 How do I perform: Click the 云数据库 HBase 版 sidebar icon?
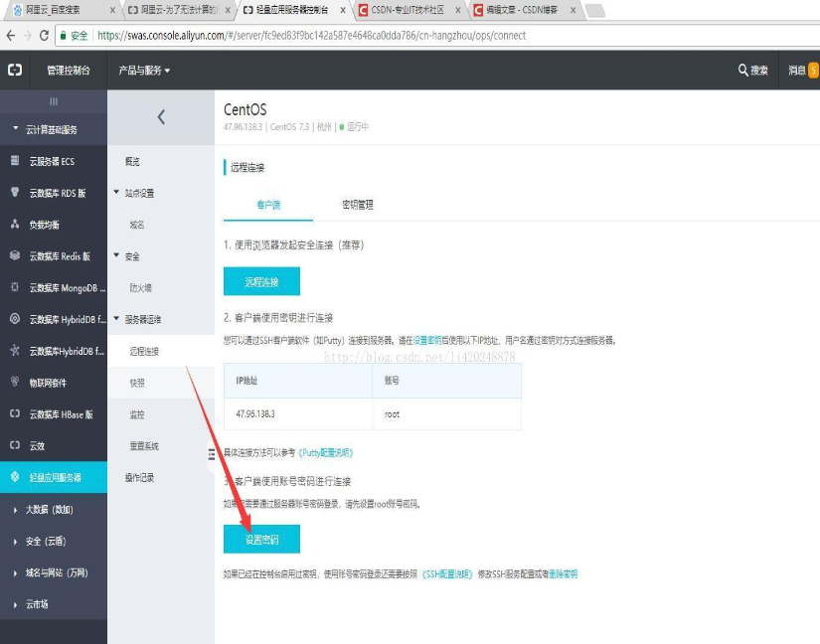[15, 413]
